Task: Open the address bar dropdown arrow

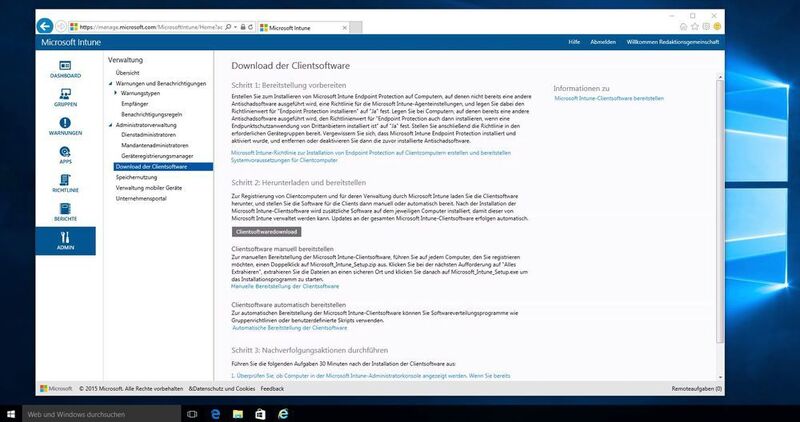Action: 236,27
